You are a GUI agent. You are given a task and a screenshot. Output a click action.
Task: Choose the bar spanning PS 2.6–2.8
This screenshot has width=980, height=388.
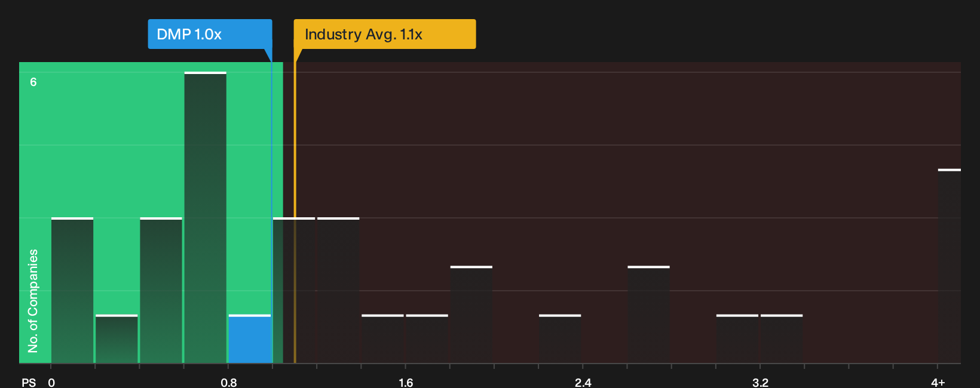(x=648, y=314)
